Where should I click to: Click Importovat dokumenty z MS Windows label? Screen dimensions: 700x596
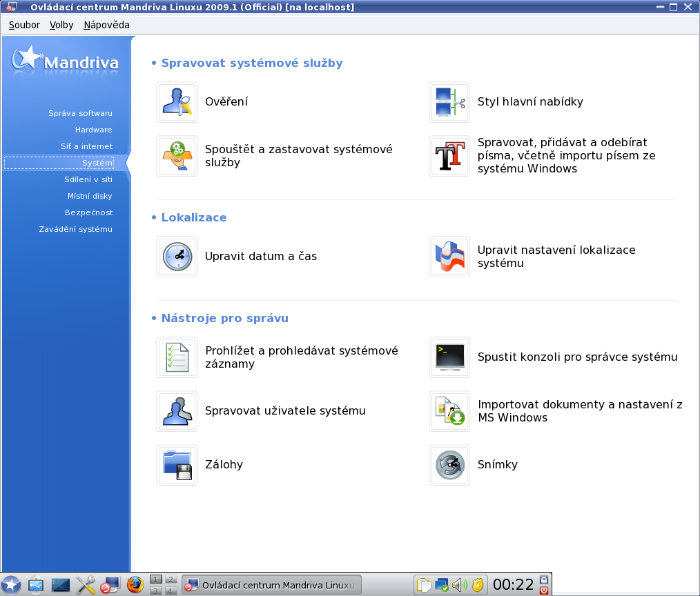coord(580,411)
